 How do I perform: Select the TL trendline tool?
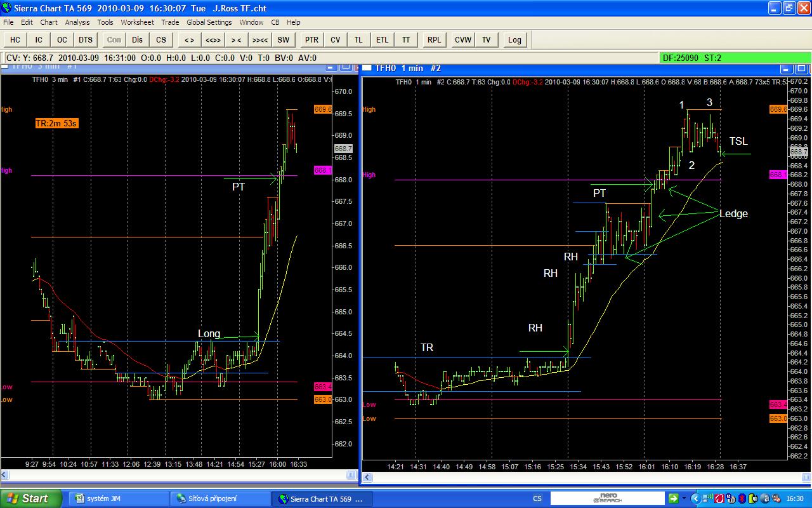tap(358, 39)
